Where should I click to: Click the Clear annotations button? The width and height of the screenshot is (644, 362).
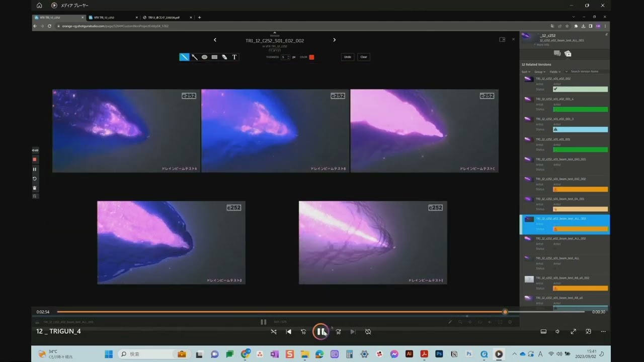click(364, 57)
